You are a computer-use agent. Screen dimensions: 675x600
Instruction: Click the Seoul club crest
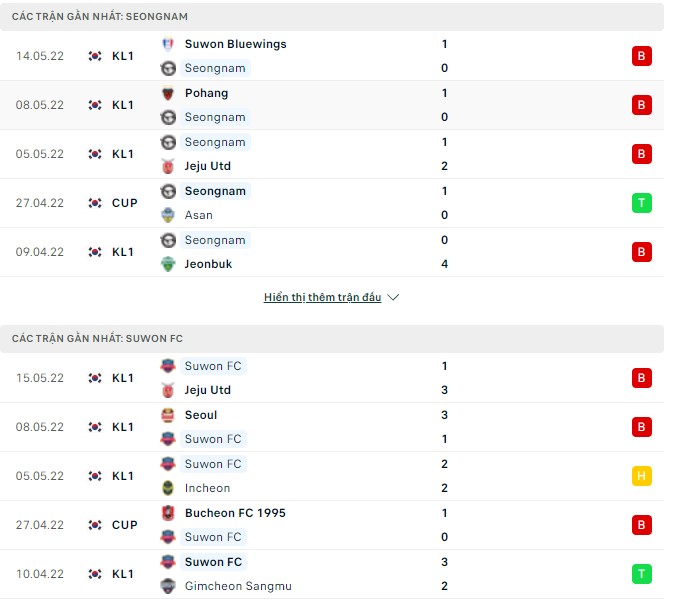point(168,415)
